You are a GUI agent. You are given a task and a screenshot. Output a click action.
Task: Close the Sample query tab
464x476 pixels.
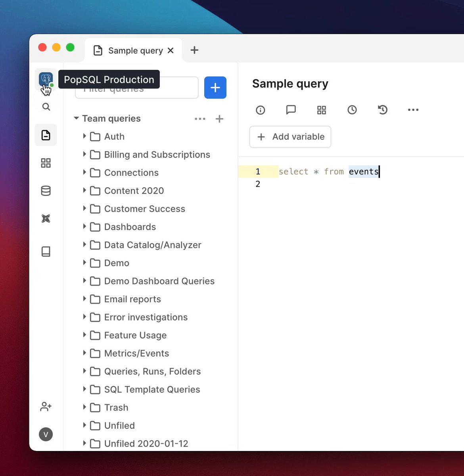171,50
